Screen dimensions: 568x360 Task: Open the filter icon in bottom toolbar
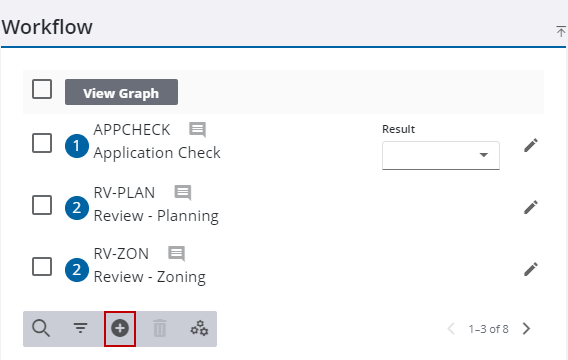coord(80,328)
